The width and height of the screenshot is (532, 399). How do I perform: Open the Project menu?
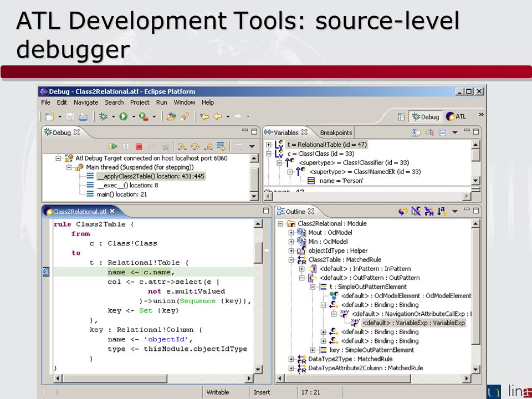[x=140, y=102]
